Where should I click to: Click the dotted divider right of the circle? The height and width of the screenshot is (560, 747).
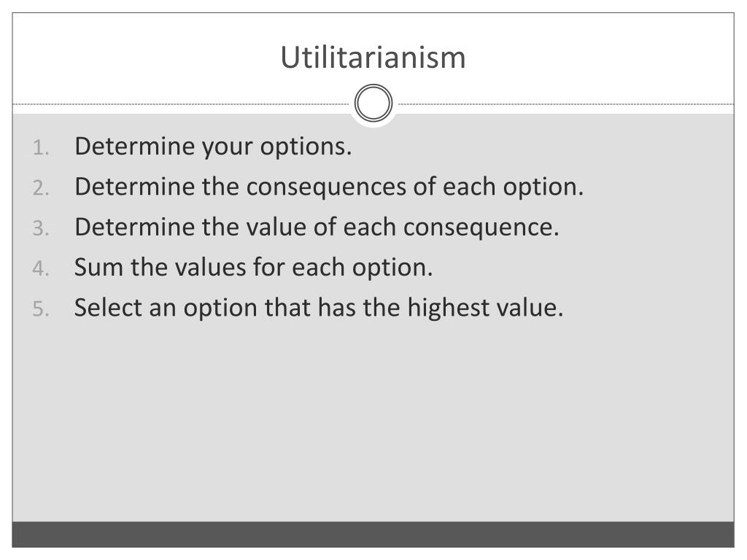coord(565,104)
